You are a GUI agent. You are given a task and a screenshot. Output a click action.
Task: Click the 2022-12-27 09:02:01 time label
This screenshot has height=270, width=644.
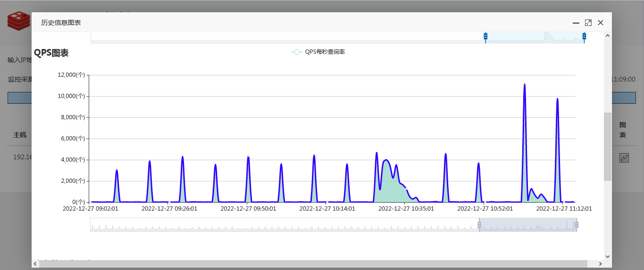pos(91,208)
